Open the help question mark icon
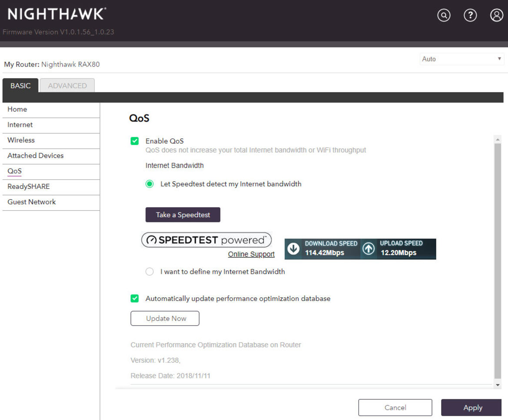508x420 pixels. (x=470, y=15)
